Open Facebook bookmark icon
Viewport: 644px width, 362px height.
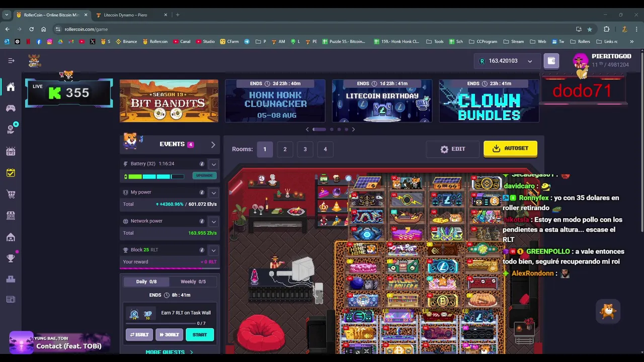click(39, 42)
